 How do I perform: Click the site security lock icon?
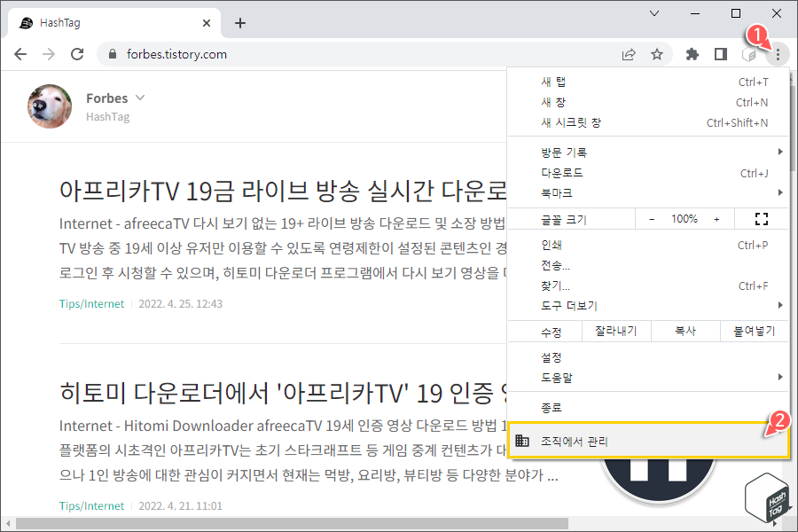pyautogui.click(x=112, y=54)
